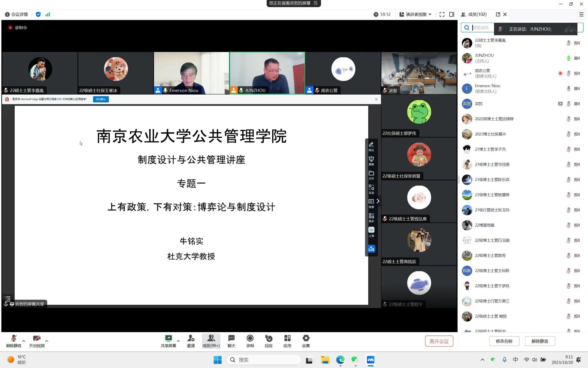Screen dimensions: 588x368
Task: Click 宾哲's screen share indicator icon
Action: pos(560,104)
